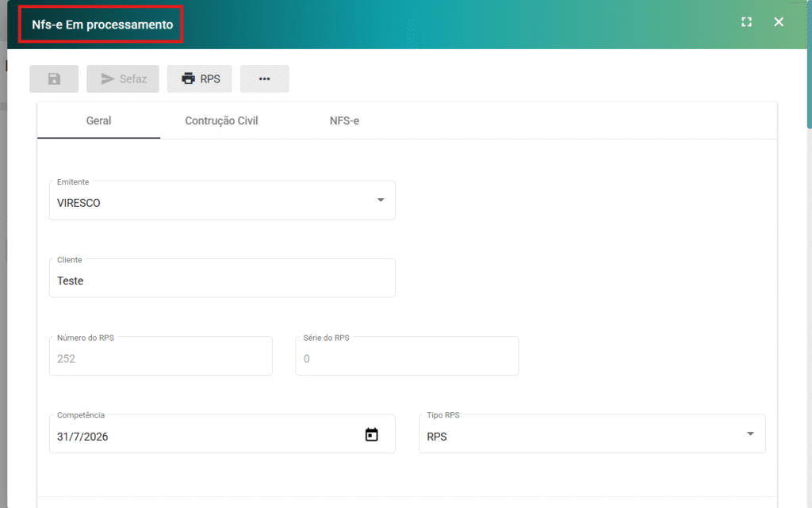The width and height of the screenshot is (812, 508).
Task: Open the more options ellipsis menu
Action: coord(265,78)
